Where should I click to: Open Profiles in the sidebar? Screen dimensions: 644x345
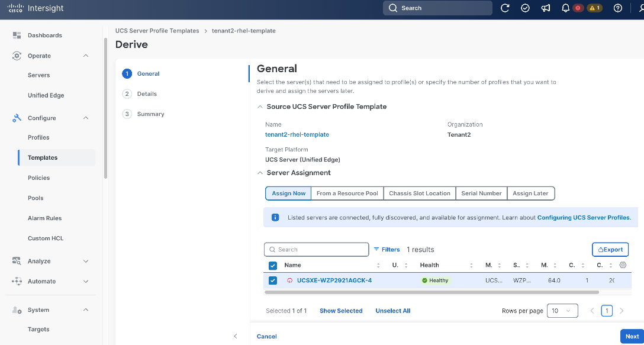coord(38,138)
